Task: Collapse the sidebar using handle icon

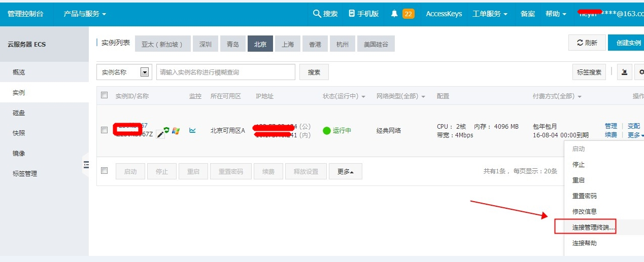Action: point(86,164)
